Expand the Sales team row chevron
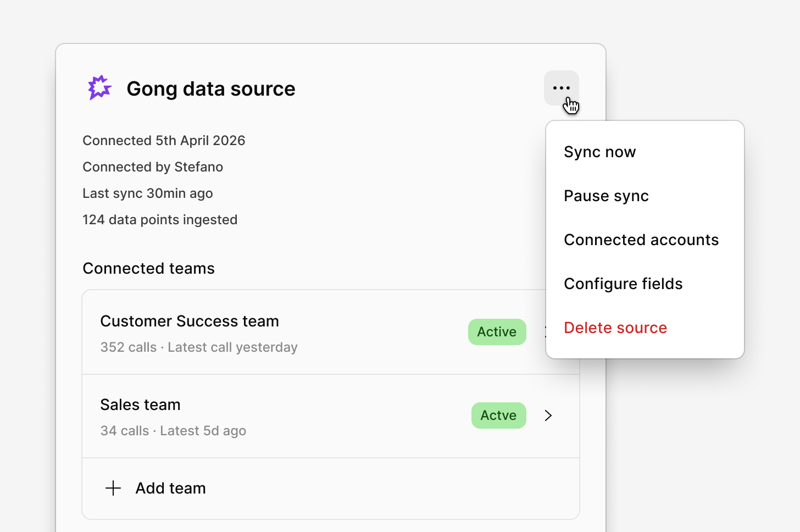The image size is (800, 532). pos(548,415)
